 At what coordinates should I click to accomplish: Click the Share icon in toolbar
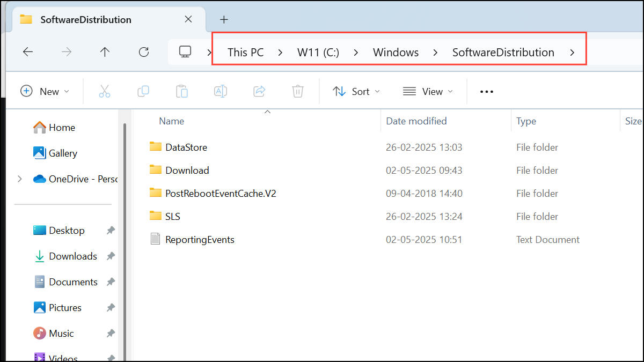point(259,92)
